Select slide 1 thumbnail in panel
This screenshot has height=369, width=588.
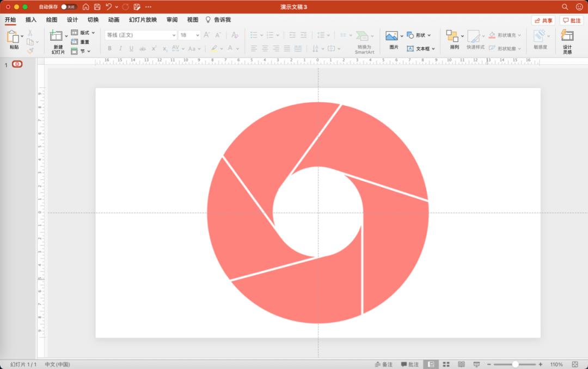pyautogui.click(x=17, y=64)
